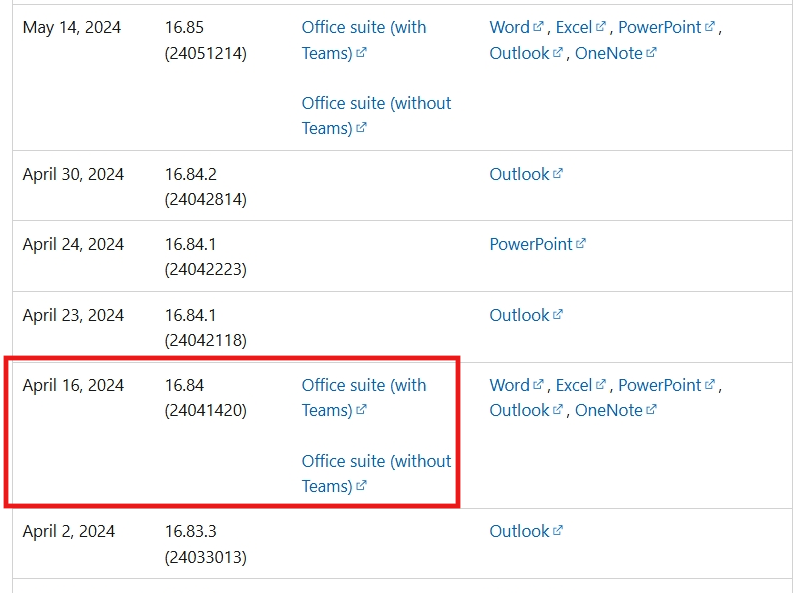The image size is (805, 593).
Task: Select the date text May 14, 2024
Action: 72,27
